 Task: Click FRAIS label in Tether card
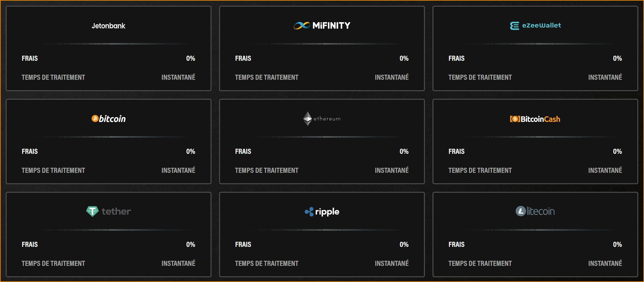(30, 244)
